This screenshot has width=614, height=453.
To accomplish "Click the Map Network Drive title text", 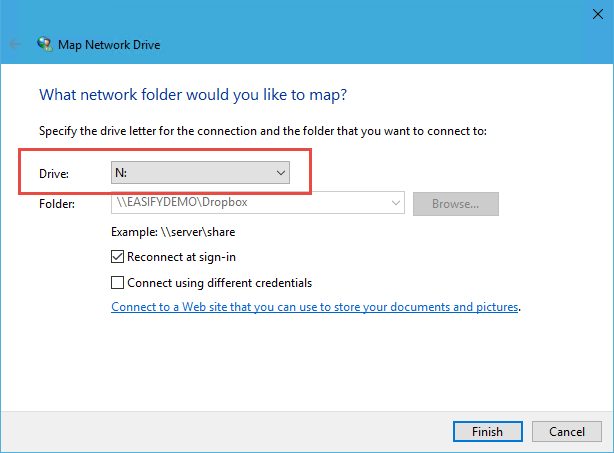I will 111,45.
